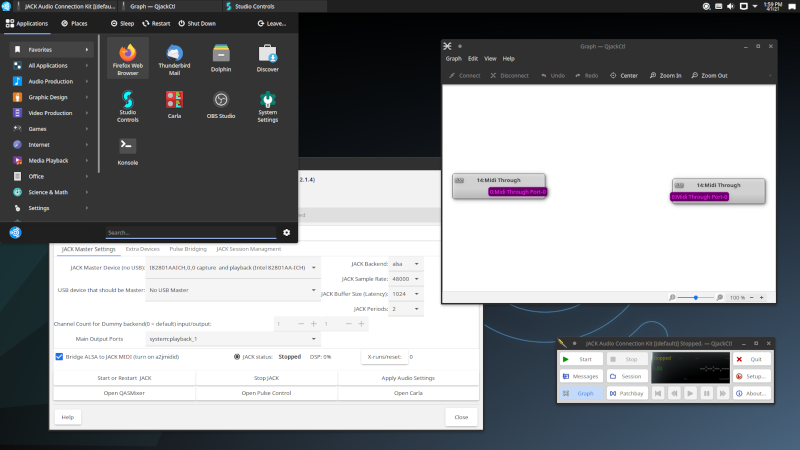Launch the Konsole terminal
The height and width of the screenshot is (450, 800).
point(127,150)
